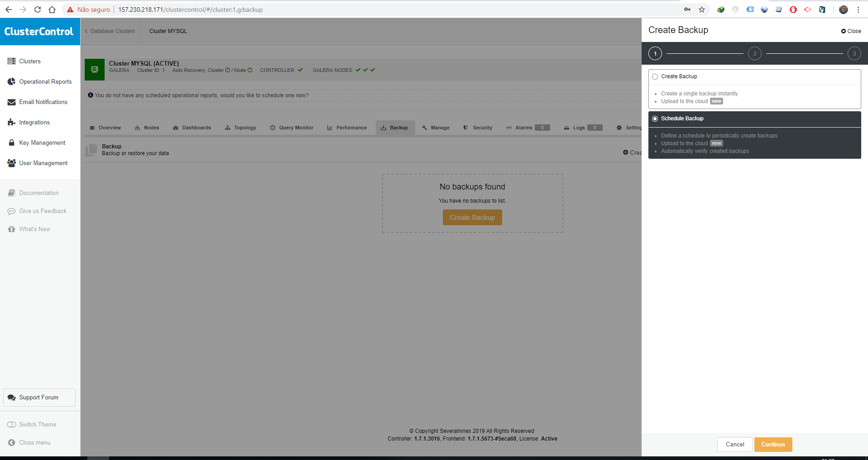Screen dimensions: 868x460
Task: Select the Schedule Backup radio option
Action: coord(655,119)
